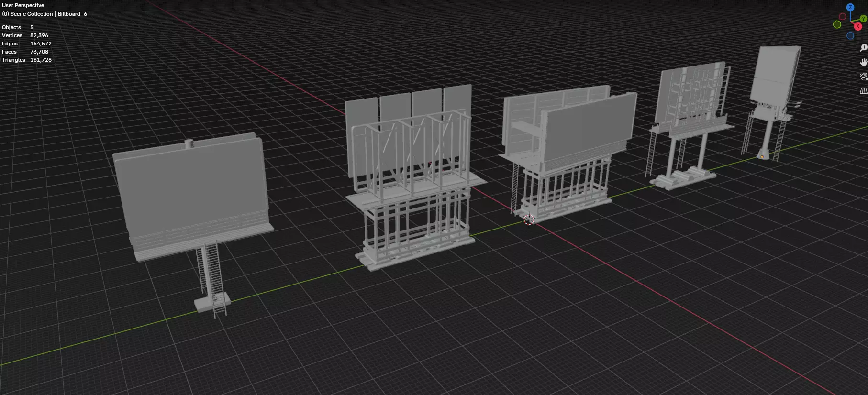
Task: Click the green Y axis gizmo handle
Action: 863,19
